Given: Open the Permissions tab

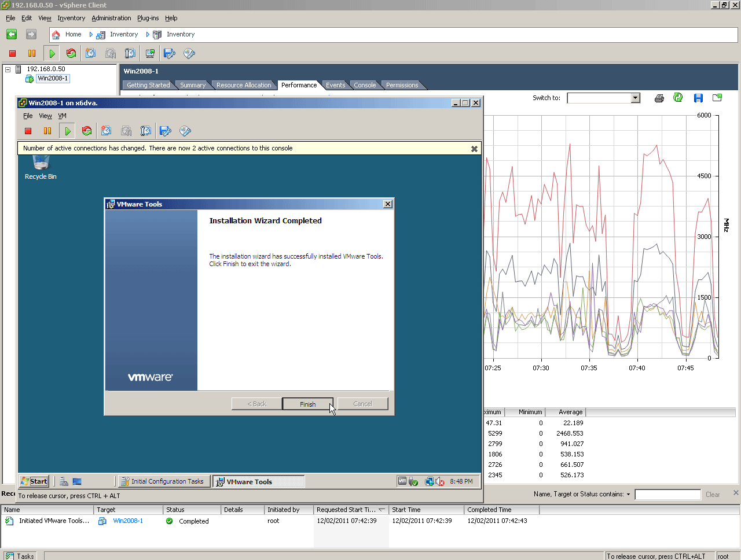Looking at the screenshot, I should point(402,85).
